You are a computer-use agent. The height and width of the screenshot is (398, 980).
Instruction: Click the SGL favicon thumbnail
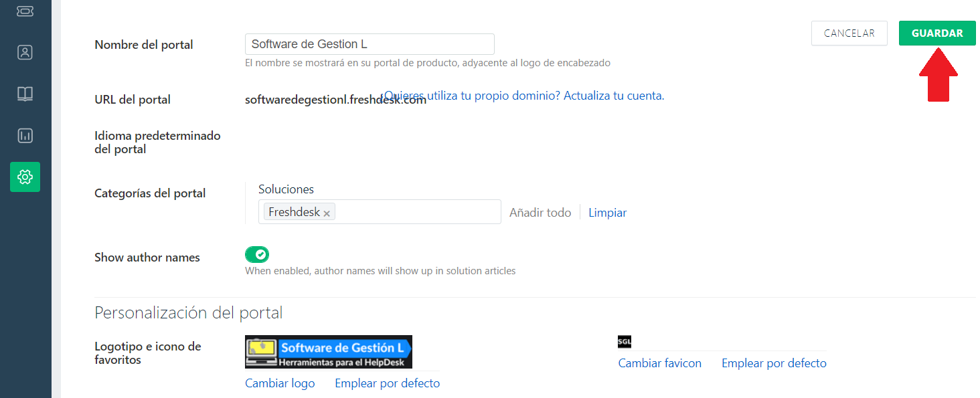pos(625,342)
